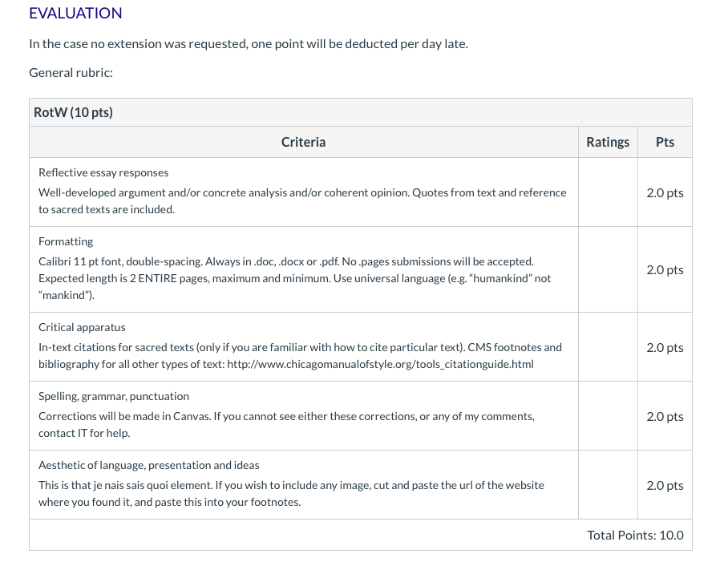Click Aesthetic of language, presentation and ideas
The image size is (728, 566).
point(149,465)
